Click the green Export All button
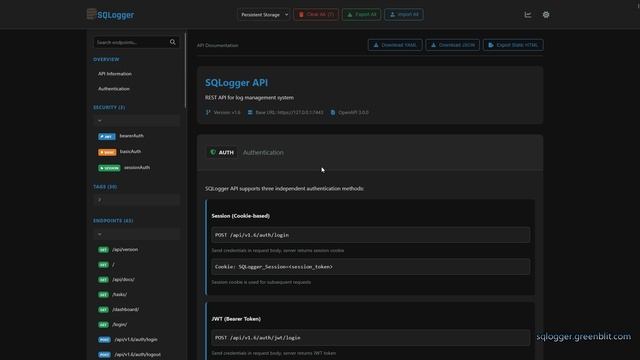 [361, 15]
